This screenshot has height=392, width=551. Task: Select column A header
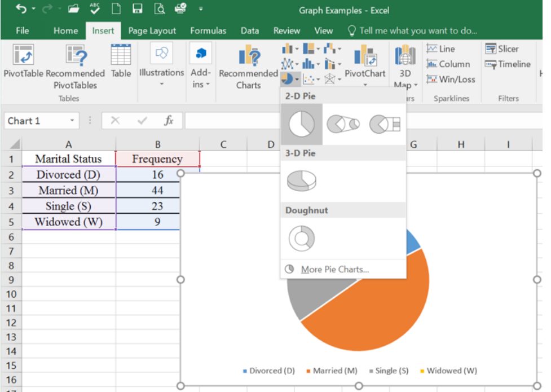pos(69,144)
